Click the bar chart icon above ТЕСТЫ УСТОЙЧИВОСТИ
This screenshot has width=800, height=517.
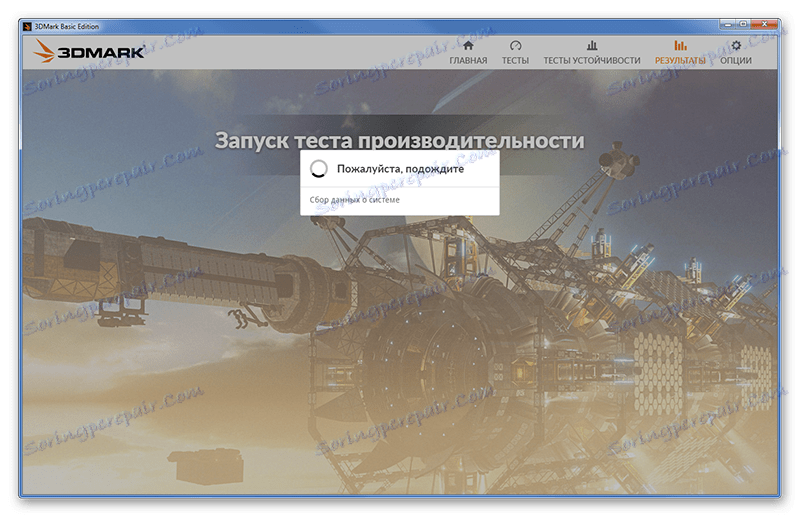tap(592, 45)
